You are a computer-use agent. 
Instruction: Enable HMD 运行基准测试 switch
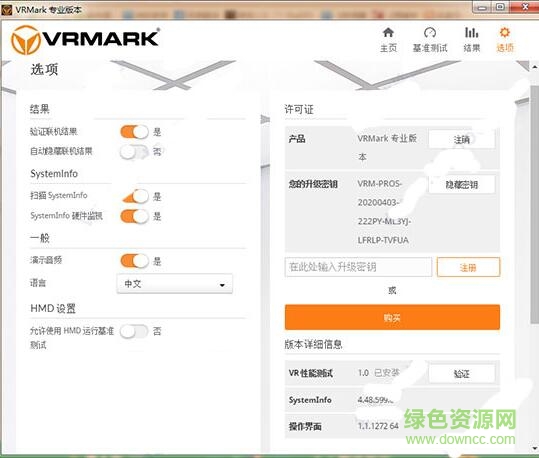(x=134, y=331)
